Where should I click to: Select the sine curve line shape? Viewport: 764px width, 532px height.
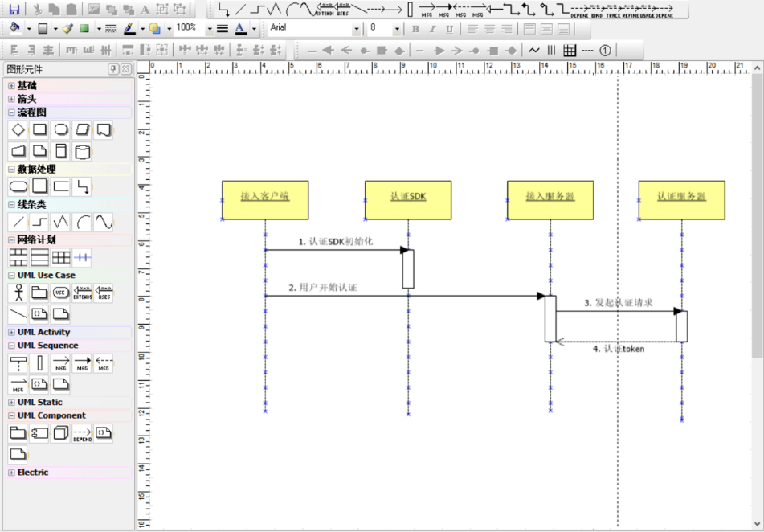(104, 222)
